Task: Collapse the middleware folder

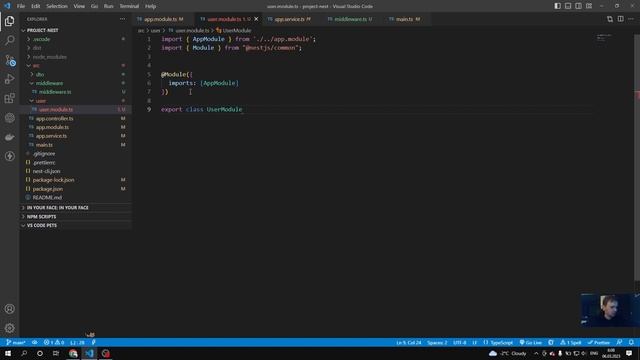Action: click(x=76, y=83)
